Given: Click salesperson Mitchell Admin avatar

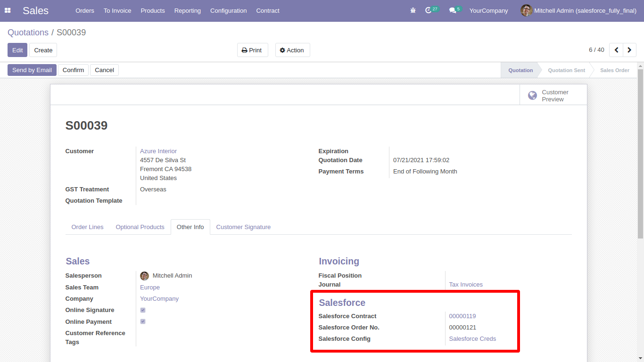Looking at the screenshot, I should [144, 276].
